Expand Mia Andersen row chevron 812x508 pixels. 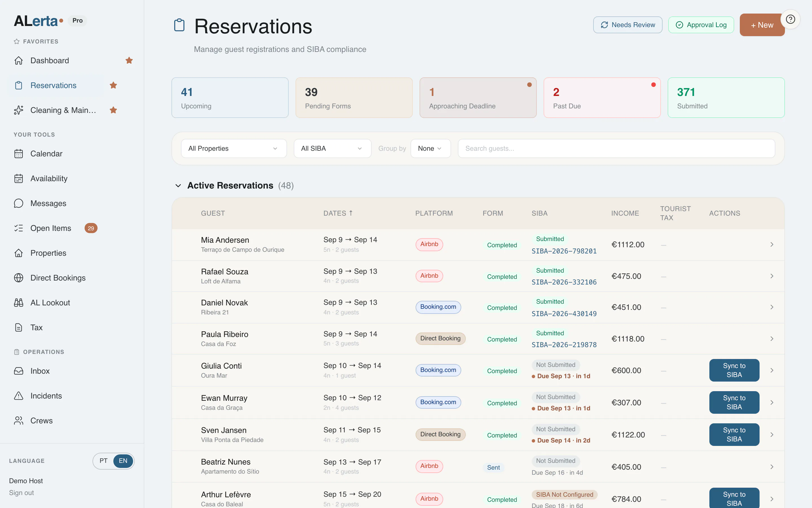tap(772, 245)
